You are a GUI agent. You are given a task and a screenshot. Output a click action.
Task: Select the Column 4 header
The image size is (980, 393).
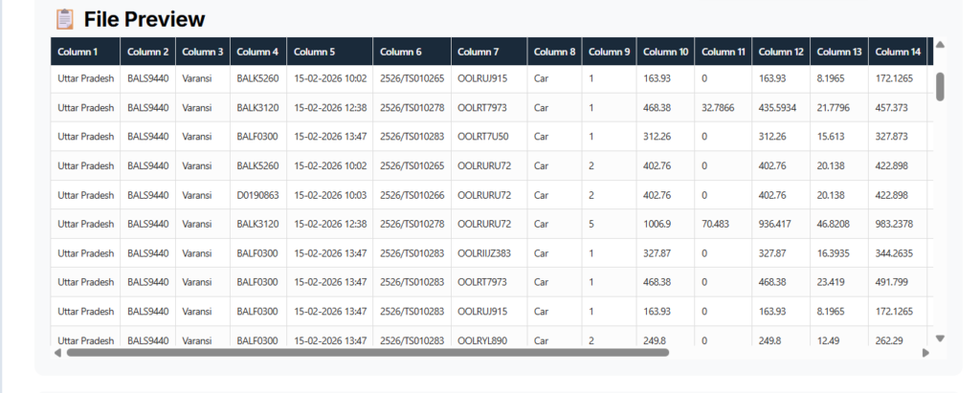pyautogui.click(x=258, y=52)
